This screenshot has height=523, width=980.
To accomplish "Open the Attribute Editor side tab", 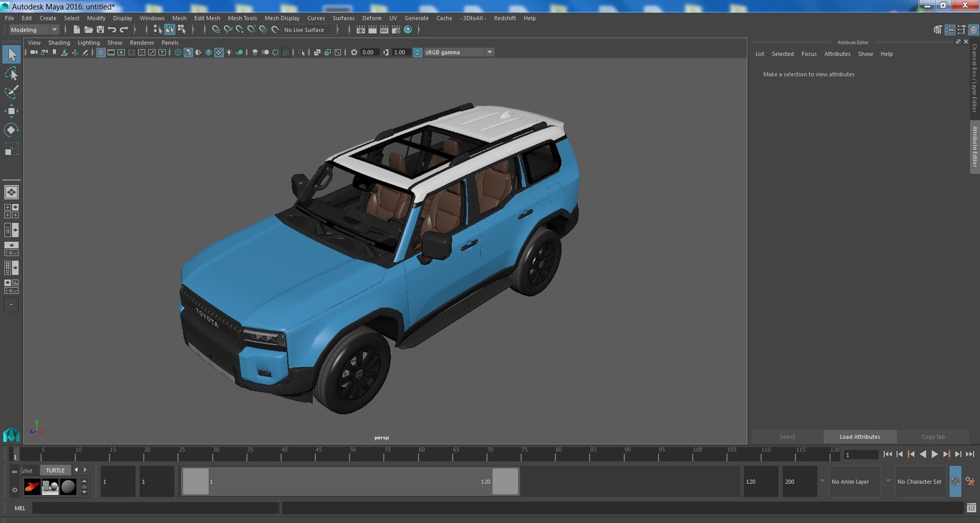I will click(x=974, y=146).
